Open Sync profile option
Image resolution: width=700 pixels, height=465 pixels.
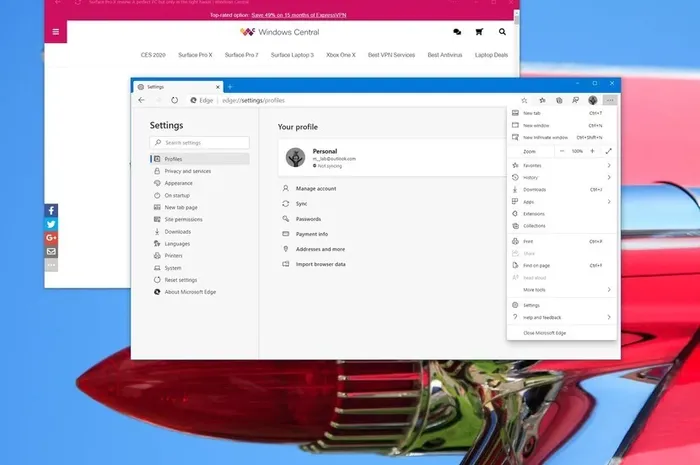tap(295, 203)
